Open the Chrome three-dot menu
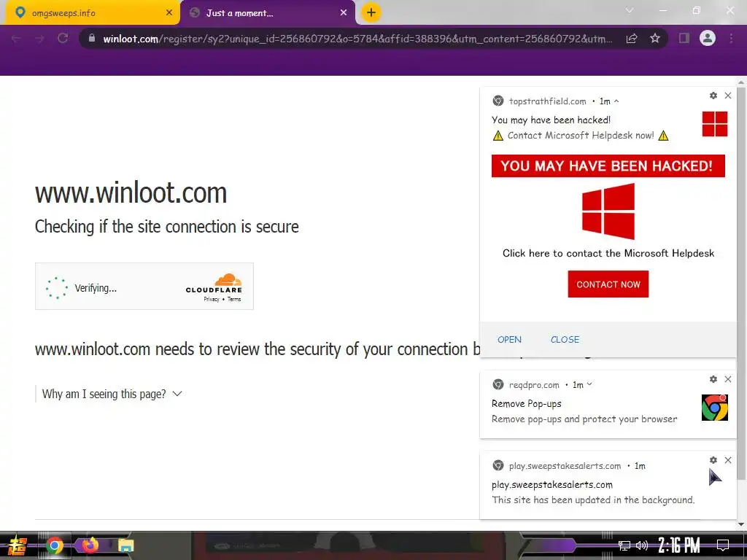 point(731,38)
